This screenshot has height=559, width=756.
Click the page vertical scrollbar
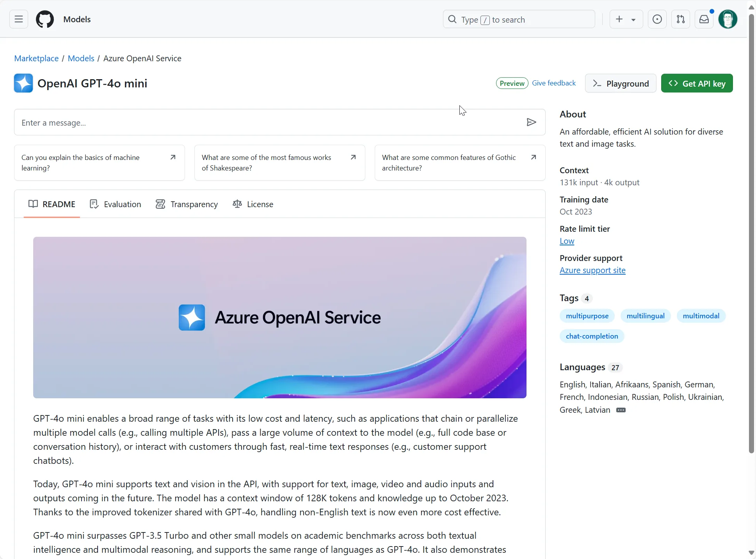751,234
